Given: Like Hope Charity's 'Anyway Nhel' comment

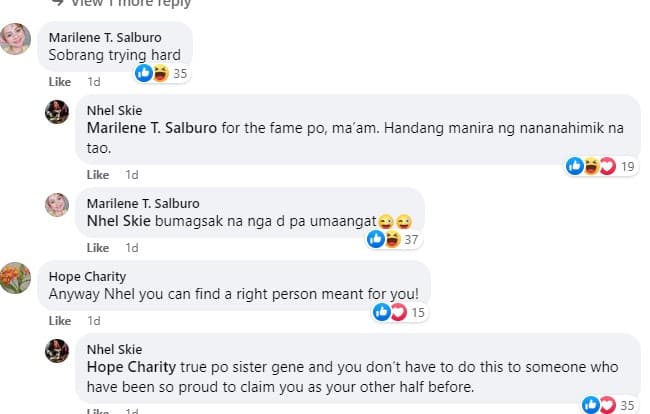Looking at the screenshot, I should point(60,320).
